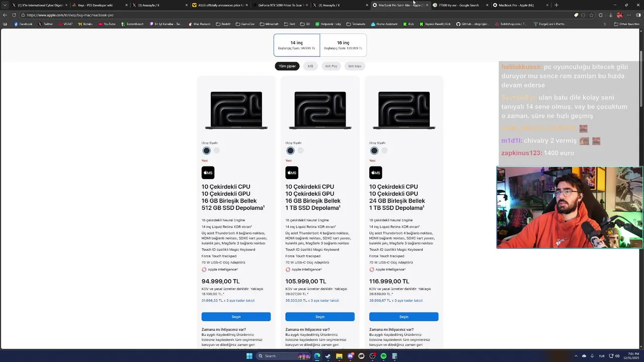This screenshot has height=362, width=644.
Task: Open Facebook bookmark
Action: click(x=23, y=24)
